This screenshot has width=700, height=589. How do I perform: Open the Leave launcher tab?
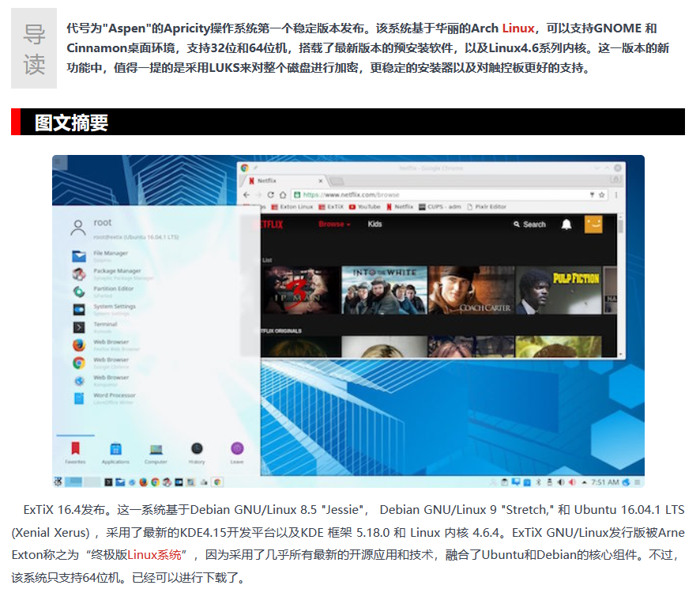coord(237,452)
